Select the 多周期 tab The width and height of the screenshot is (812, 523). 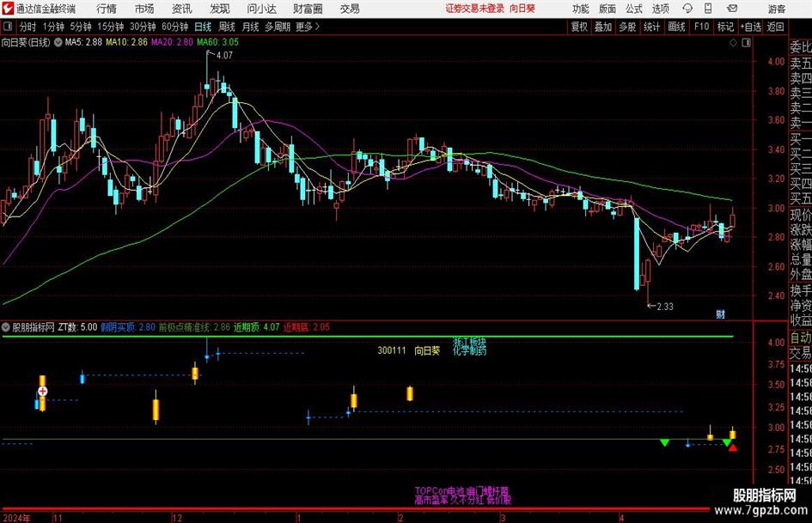(x=277, y=27)
